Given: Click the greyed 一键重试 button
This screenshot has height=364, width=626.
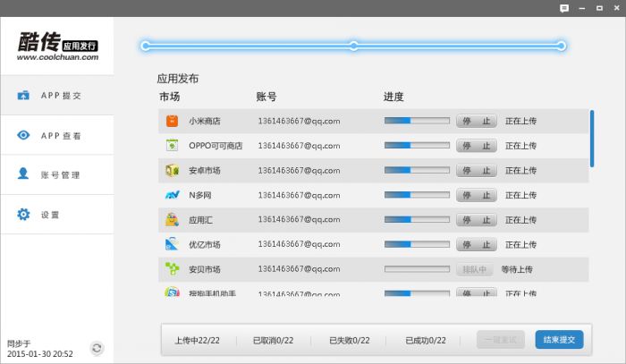Looking at the screenshot, I should 500,340.
